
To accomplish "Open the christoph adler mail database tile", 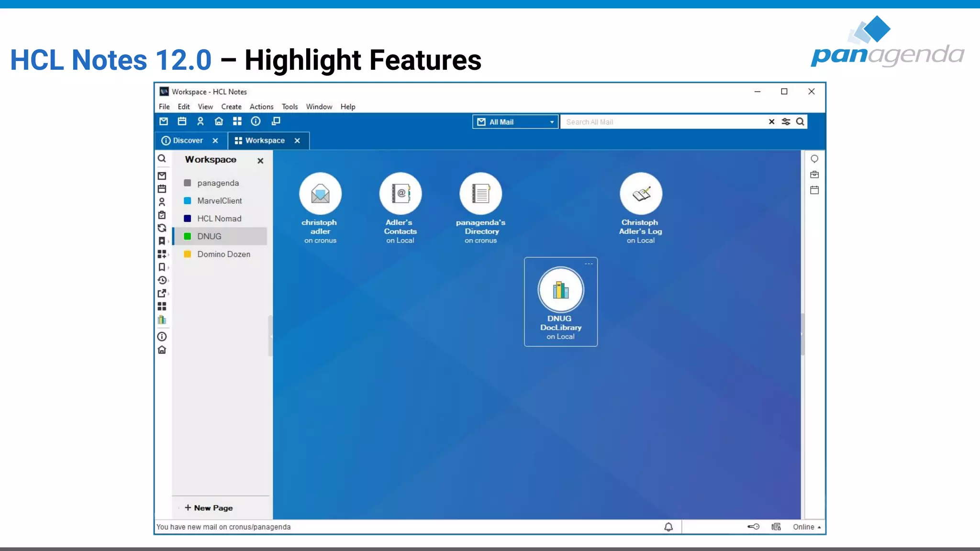I will [x=320, y=208].
